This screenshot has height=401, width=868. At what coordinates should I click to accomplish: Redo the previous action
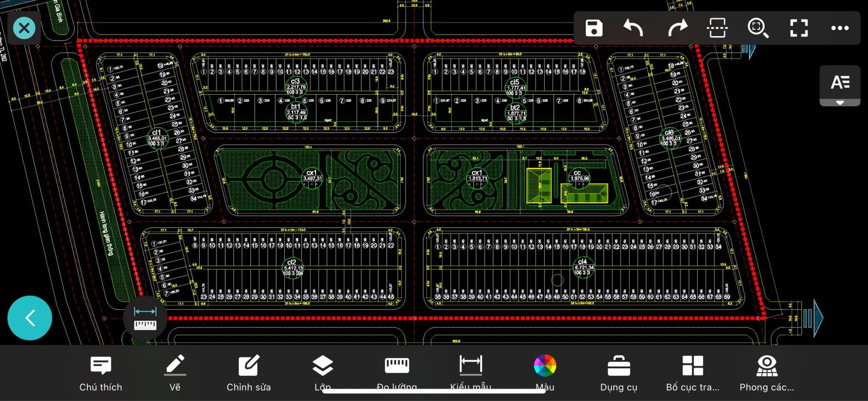(x=677, y=28)
